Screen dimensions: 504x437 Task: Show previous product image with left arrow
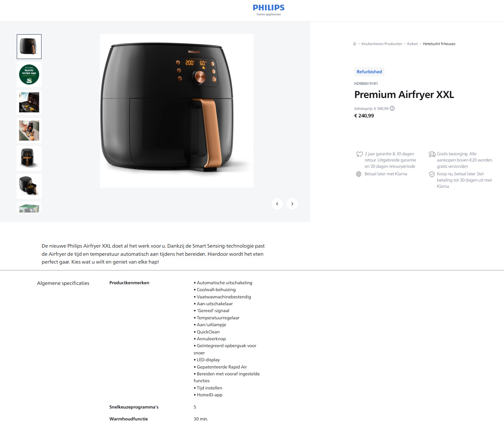pyautogui.click(x=277, y=204)
